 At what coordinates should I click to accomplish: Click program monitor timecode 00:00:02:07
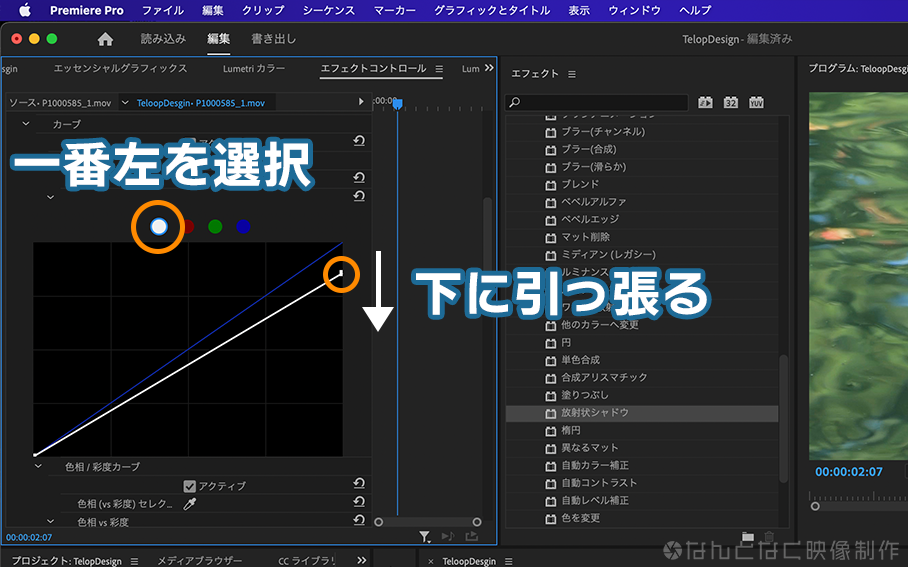[849, 472]
